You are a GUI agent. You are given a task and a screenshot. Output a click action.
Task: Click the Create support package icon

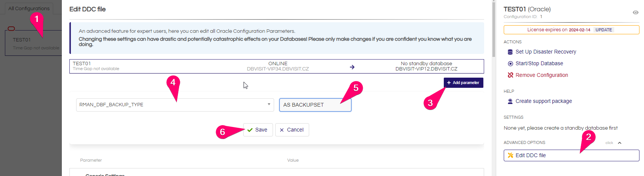tap(510, 101)
